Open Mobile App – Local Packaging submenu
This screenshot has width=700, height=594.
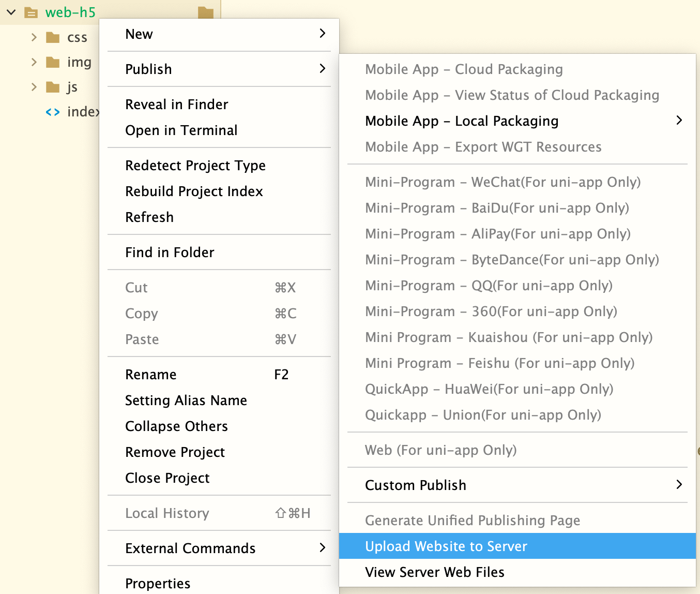coord(518,121)
